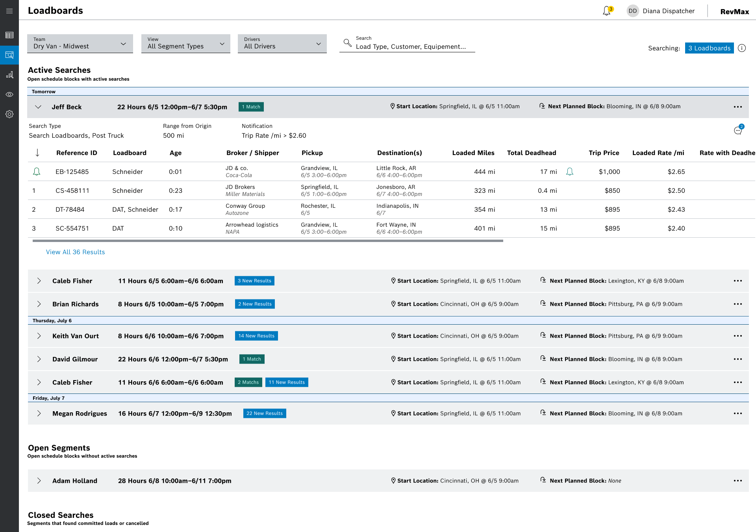Open notifications bell with badge
The width and height of the screenshot is (756, 532).
click(x=607, y=11)
